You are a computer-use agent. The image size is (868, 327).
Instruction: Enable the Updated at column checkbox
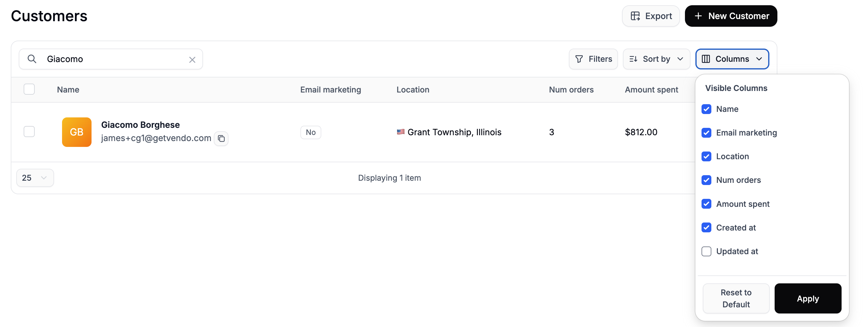point(707,251)
